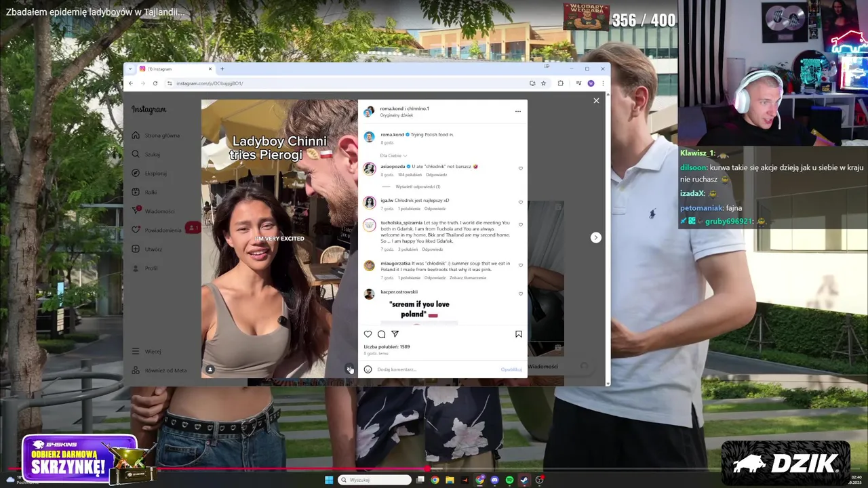Viewport: 868px width, 488px height.
Task: Close the Instagram post overlay
Action: tap(596, 100)
